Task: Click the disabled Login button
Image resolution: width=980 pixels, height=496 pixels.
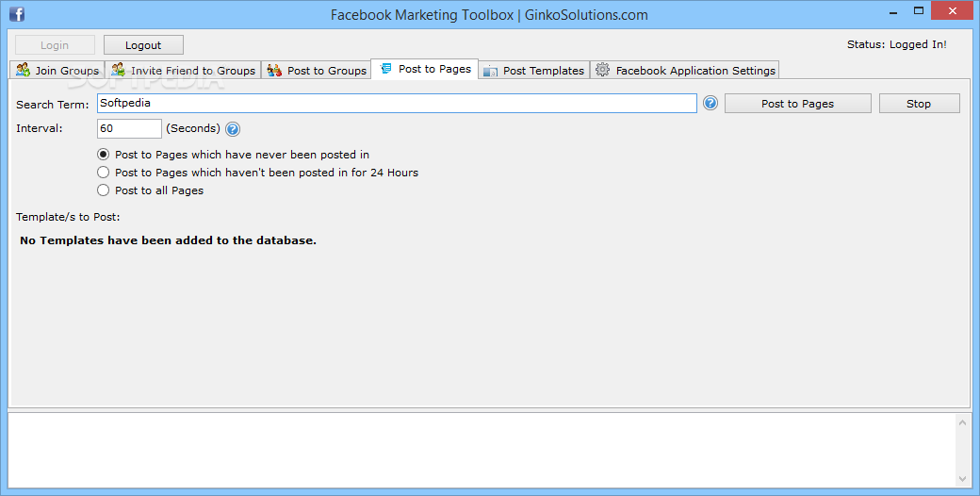Action: 55,45
